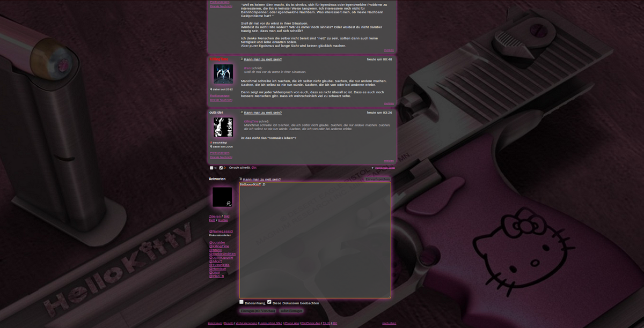Mention @cruel in the reply
The image size is (644, 328).
[215, 273]
